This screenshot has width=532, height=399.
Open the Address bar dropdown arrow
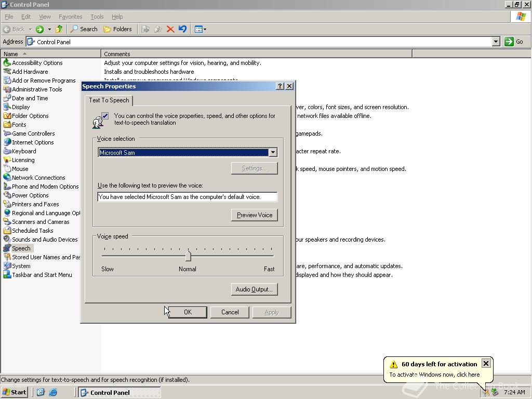point(496,42)
